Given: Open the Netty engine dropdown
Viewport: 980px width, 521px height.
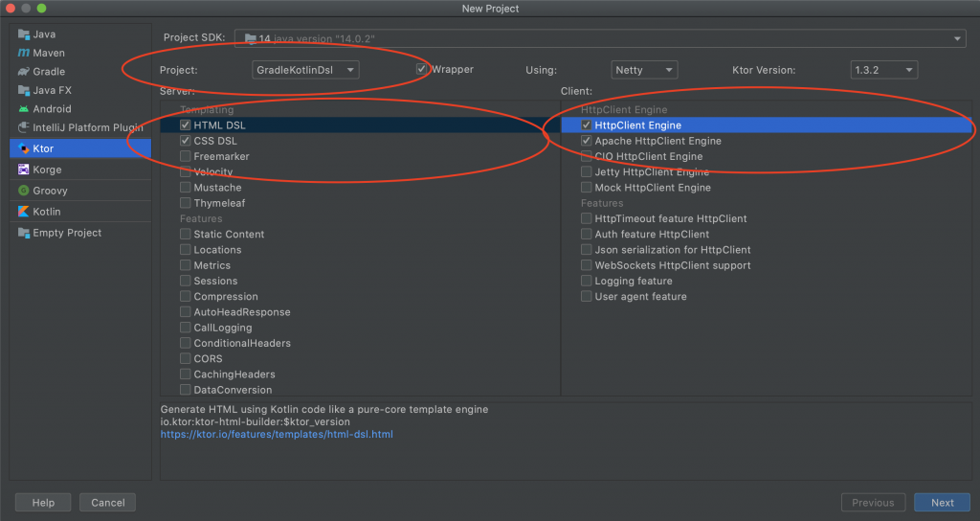Looking at the screenshot, I should (x=644, y=70).
